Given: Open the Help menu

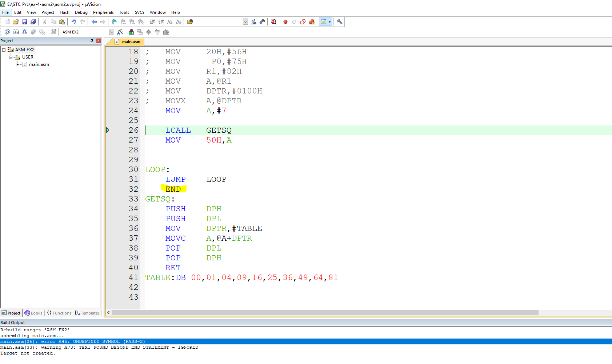Looking at the screenshot, I should coord(176,12).
